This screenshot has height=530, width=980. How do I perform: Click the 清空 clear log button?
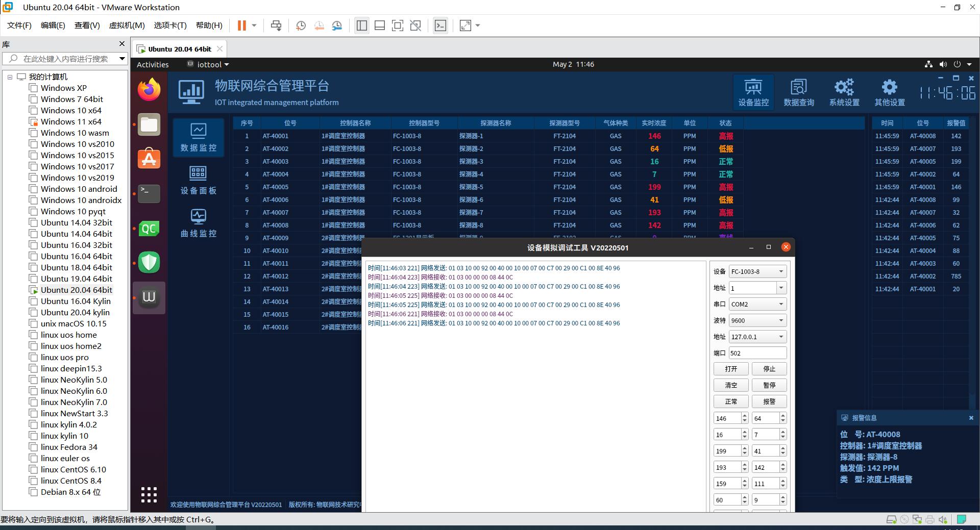point(731,385)
